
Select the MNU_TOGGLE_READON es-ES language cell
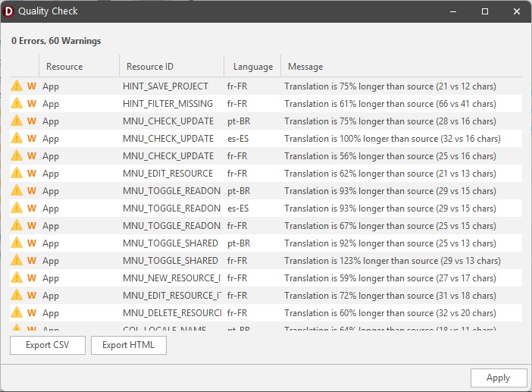click(239, 209)
